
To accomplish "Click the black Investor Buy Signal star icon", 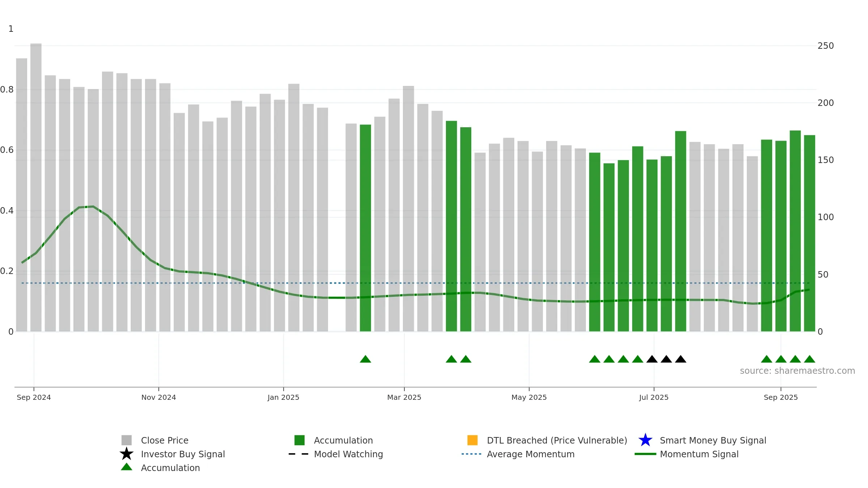I will pos(126,454).
